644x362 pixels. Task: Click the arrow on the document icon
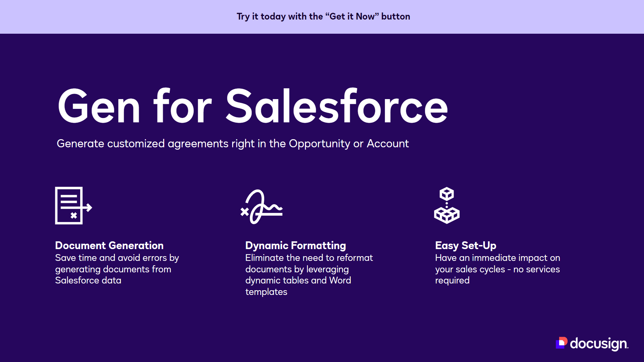(88, 207)
